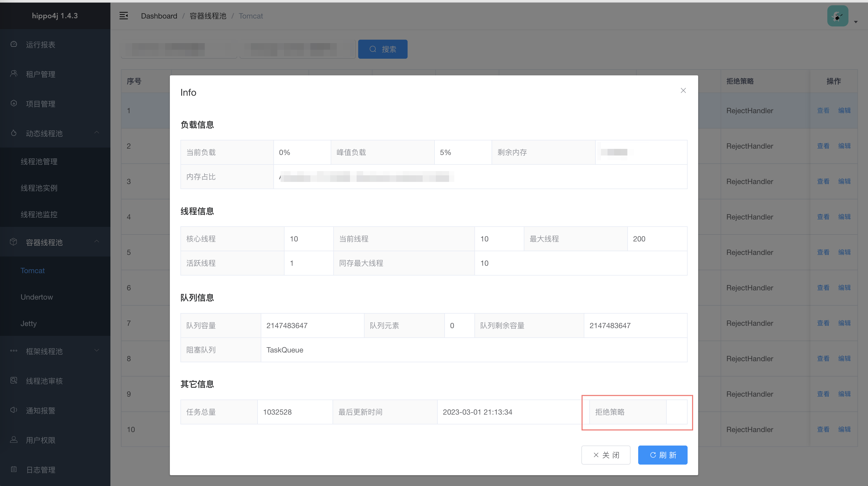Click the 用户权限 person icon
This screenshot has height=486, width=868.
click(x=14, y=440)
